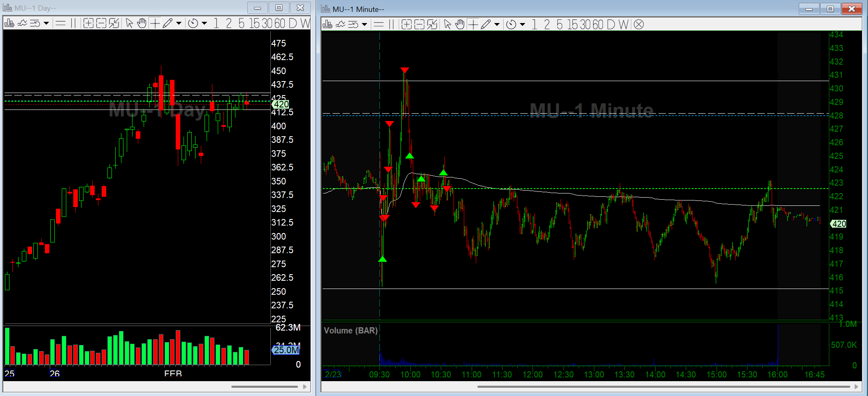Switch Day window to 15 minute timeframe
Image resolution: width=868 pixels, height=396 pixels.
point(255,23)
